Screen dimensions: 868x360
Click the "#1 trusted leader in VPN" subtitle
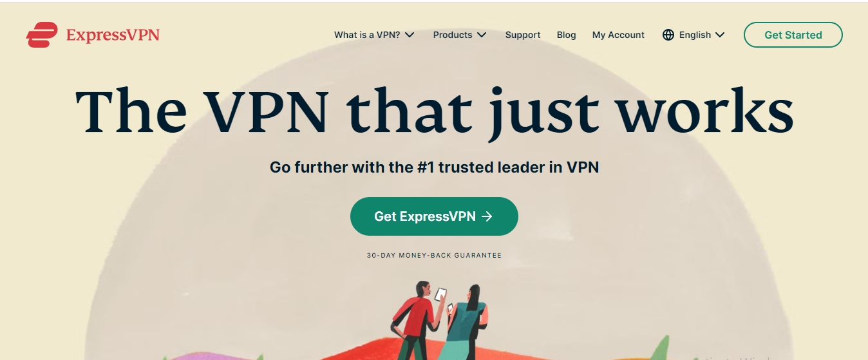[434, 167]
